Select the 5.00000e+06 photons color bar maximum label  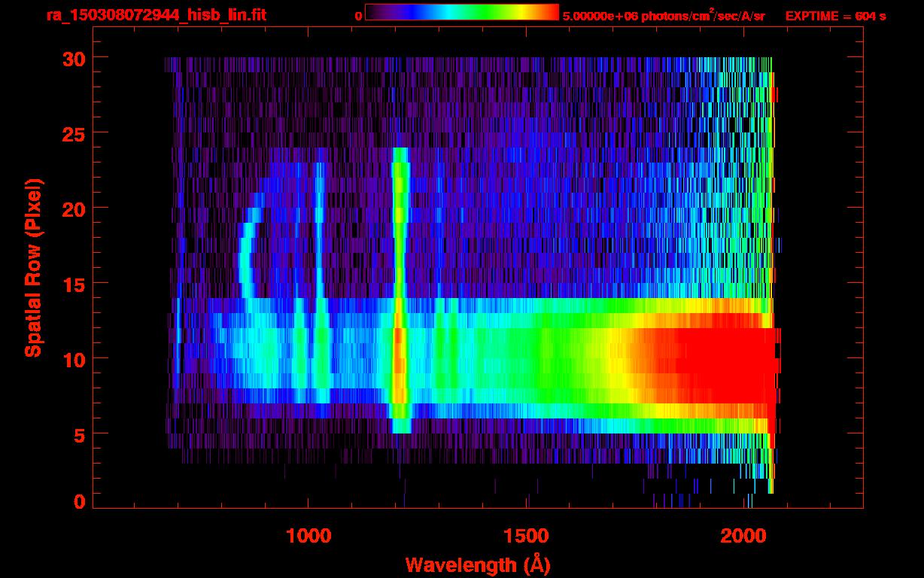tap(664, 16)
